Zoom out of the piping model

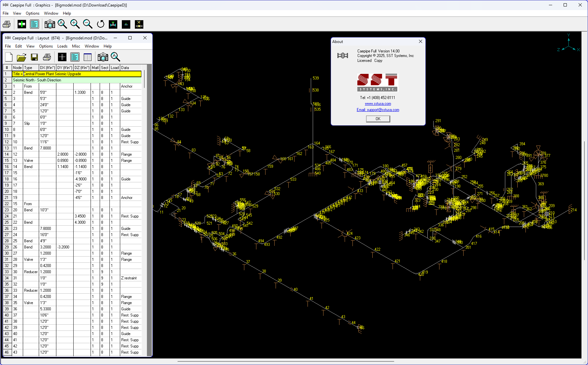[x=88, y=24]
